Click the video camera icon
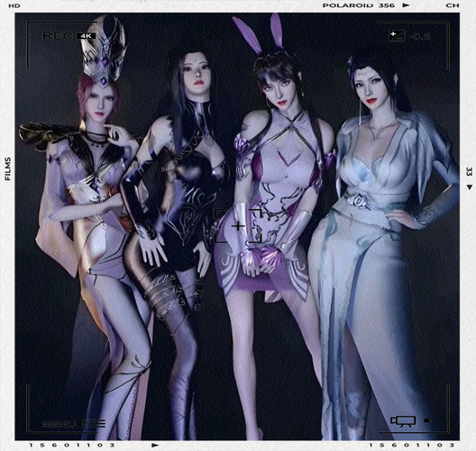The height and width of the screenshot is (451, 476). pyautogui.click(x=403, y=421)
